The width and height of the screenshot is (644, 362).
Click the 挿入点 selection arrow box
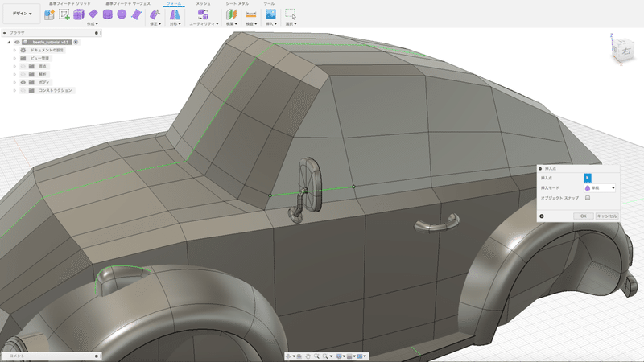587,177
